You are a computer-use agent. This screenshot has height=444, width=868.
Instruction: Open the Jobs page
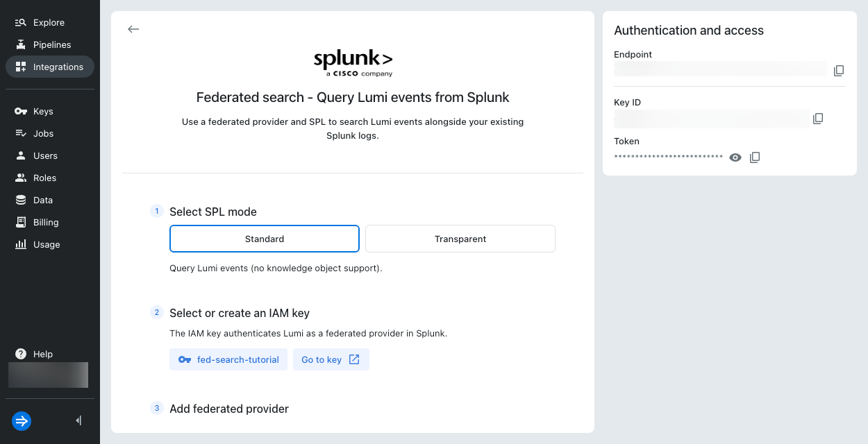pos(49,133)
